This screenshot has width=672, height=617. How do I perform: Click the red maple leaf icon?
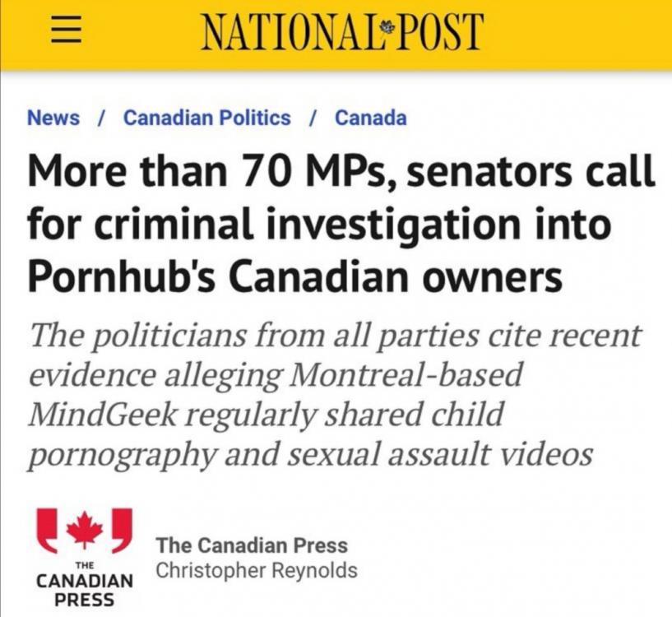[x=85, y=529]
